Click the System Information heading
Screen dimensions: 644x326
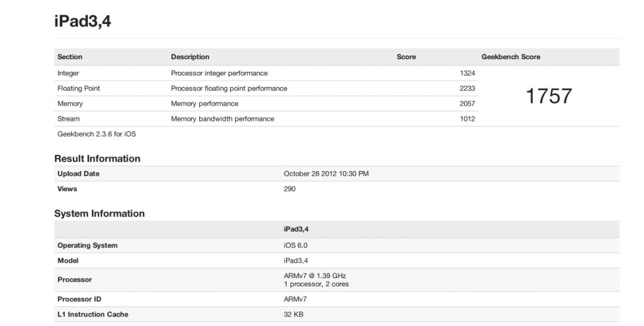coord(99,213)
